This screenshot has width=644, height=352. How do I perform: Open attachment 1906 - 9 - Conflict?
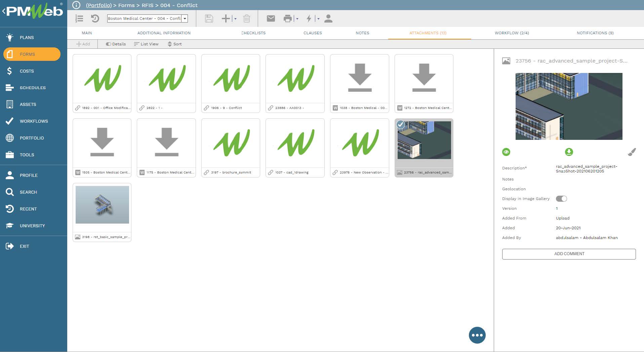pos(231,83)
